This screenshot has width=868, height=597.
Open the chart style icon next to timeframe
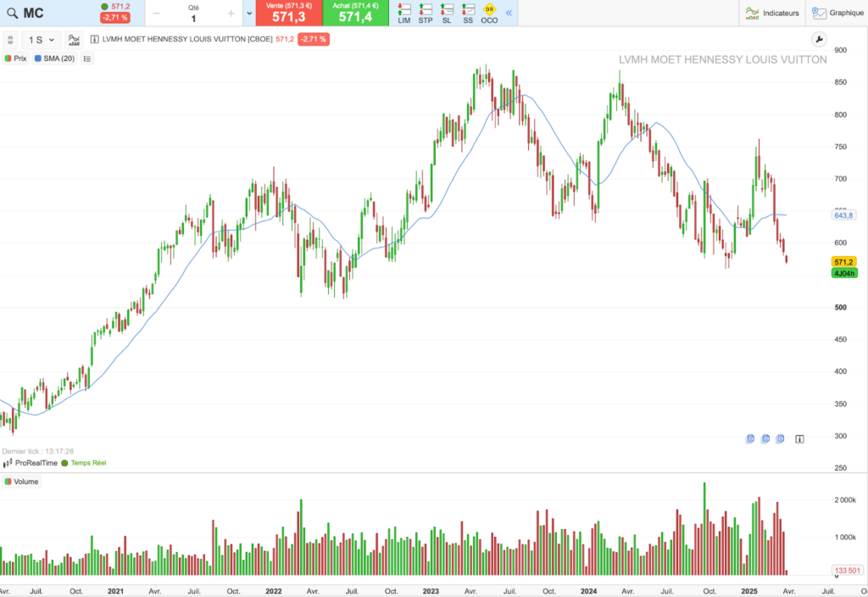pyautogui.click(x=74, y=40)
